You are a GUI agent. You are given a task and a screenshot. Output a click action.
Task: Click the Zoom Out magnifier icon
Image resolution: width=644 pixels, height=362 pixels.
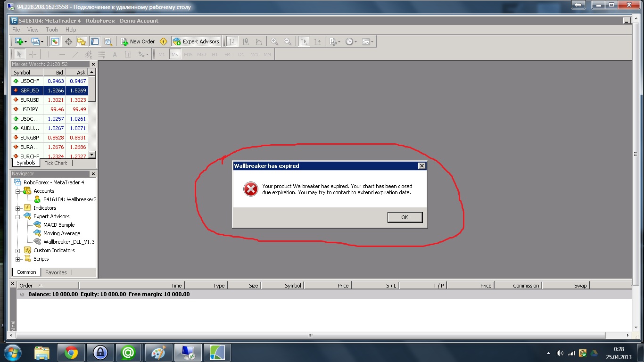(288, 41)
